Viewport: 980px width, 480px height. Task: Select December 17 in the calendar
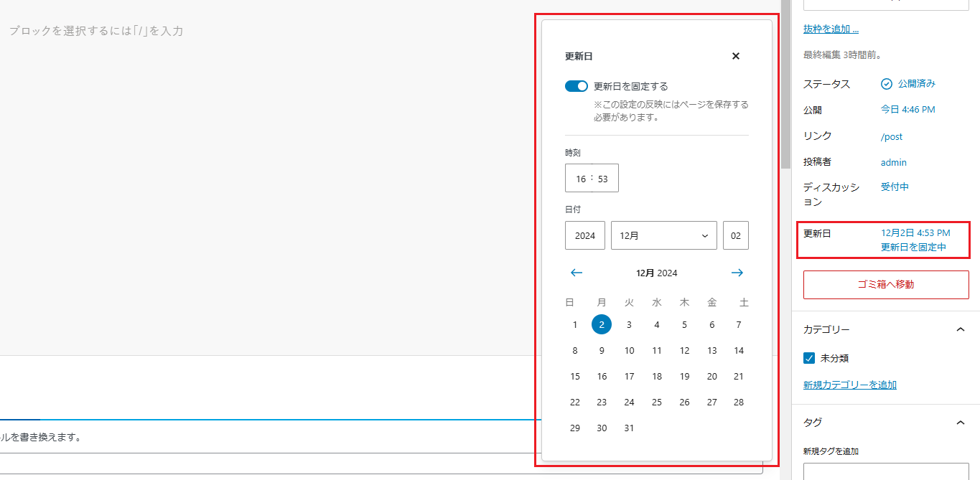[x=629, y=377]
